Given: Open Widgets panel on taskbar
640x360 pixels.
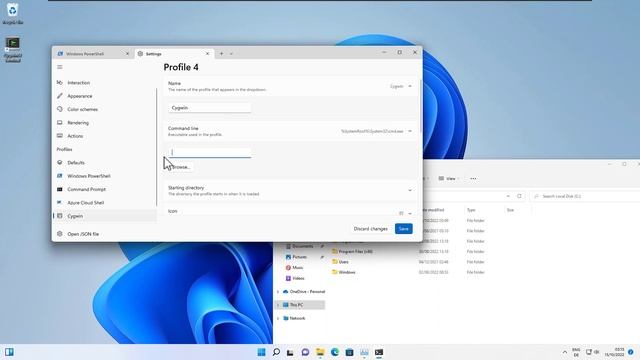Looking at the screenshot, I should coord(9,352).
